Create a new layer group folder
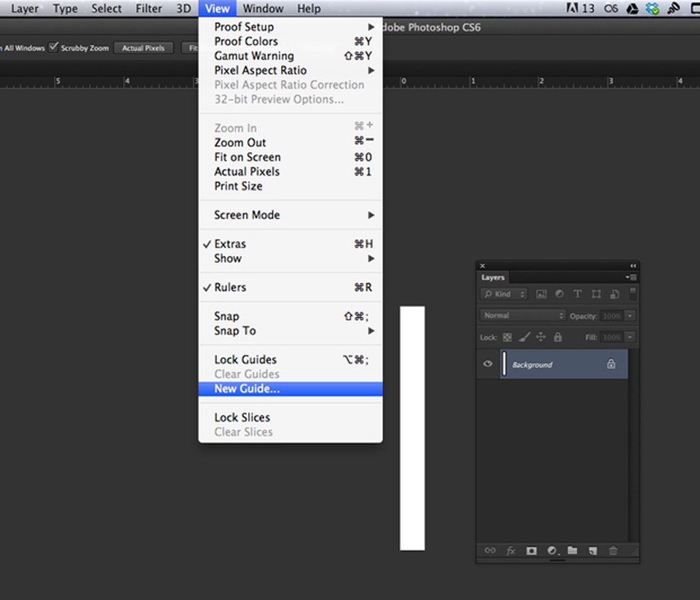This screenshot has height=600, width=700. coord(572,551)
